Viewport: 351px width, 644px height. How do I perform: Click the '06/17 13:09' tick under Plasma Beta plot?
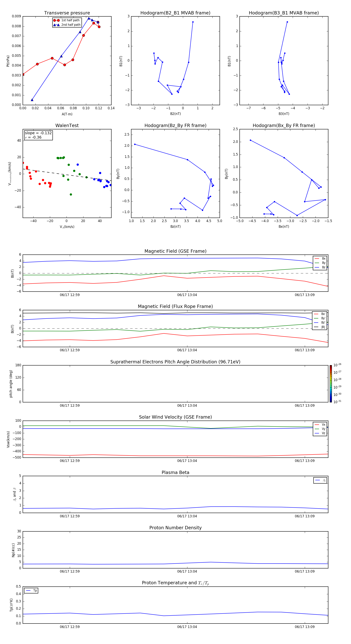pyautogui.click(x=305, y=516)
